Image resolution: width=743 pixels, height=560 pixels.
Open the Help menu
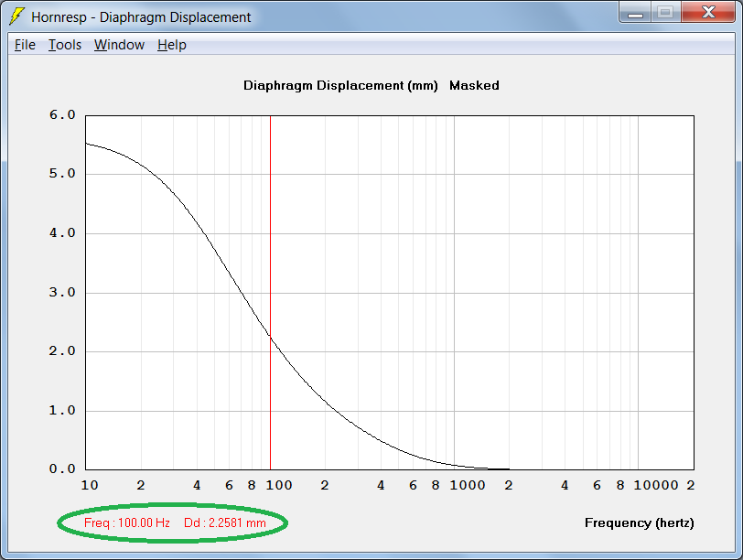point(171,45)
